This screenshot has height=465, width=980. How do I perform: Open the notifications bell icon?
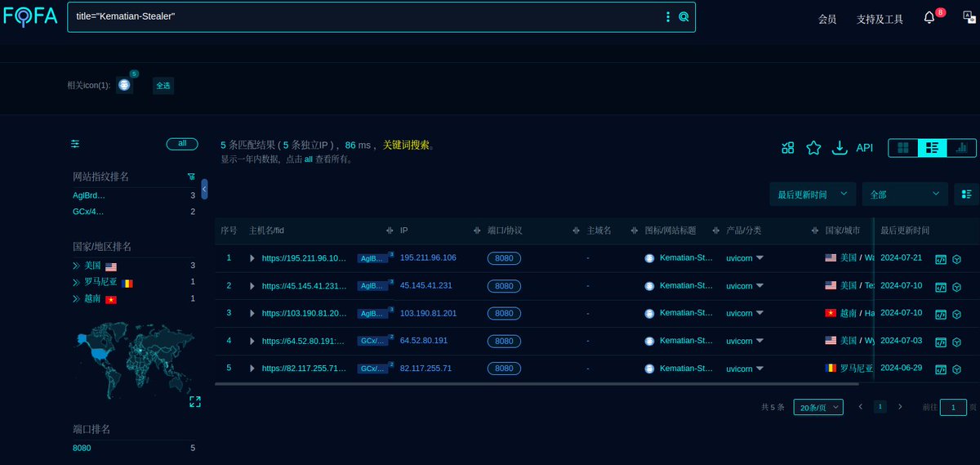(929, 17)
